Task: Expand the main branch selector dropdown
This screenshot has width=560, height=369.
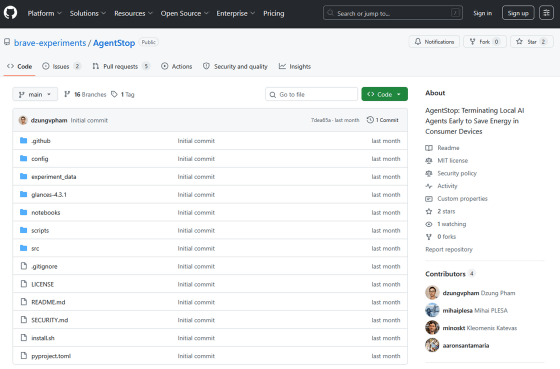Action: (35, 94)
